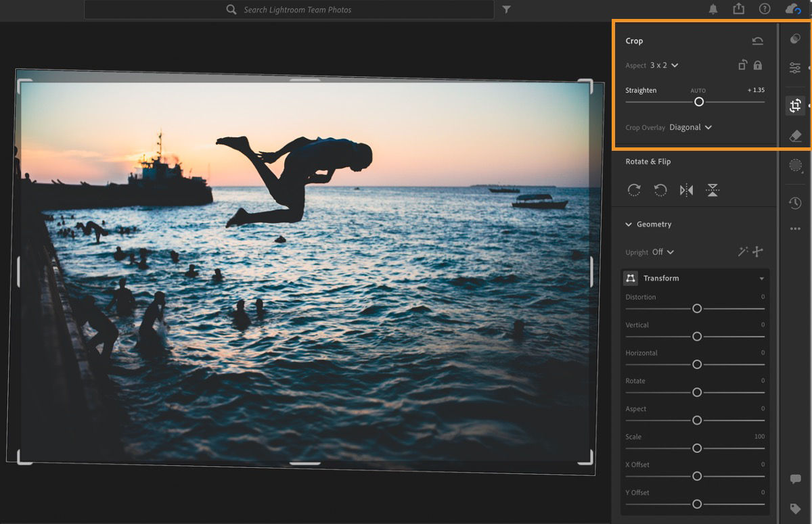Click the Distortion slider handle

point(697,308)
